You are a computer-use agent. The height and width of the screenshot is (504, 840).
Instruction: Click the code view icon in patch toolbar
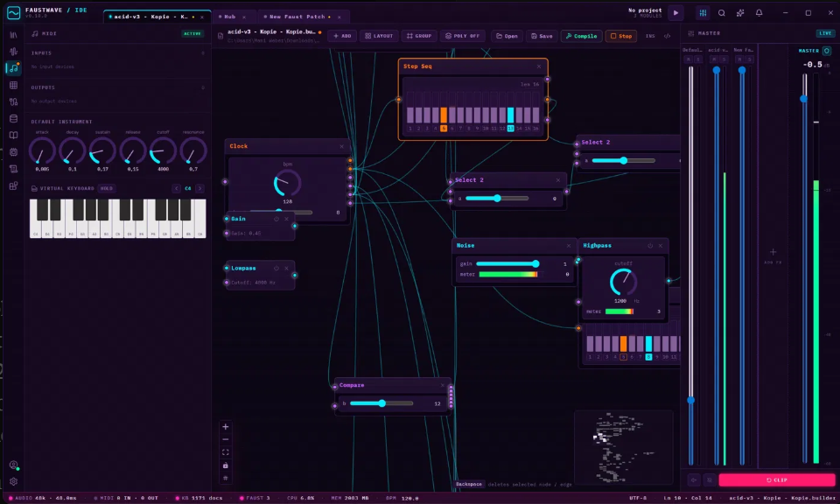click(x=667, y=36)
